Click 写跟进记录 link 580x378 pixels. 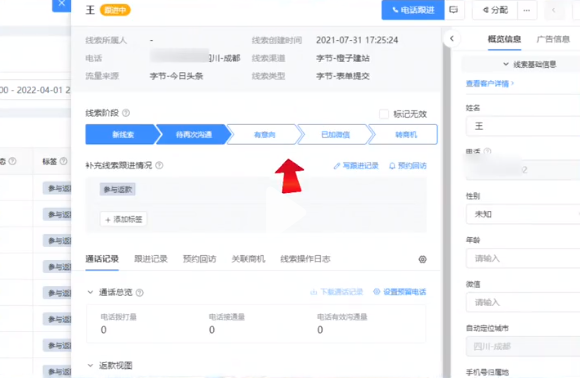[356, 166]
